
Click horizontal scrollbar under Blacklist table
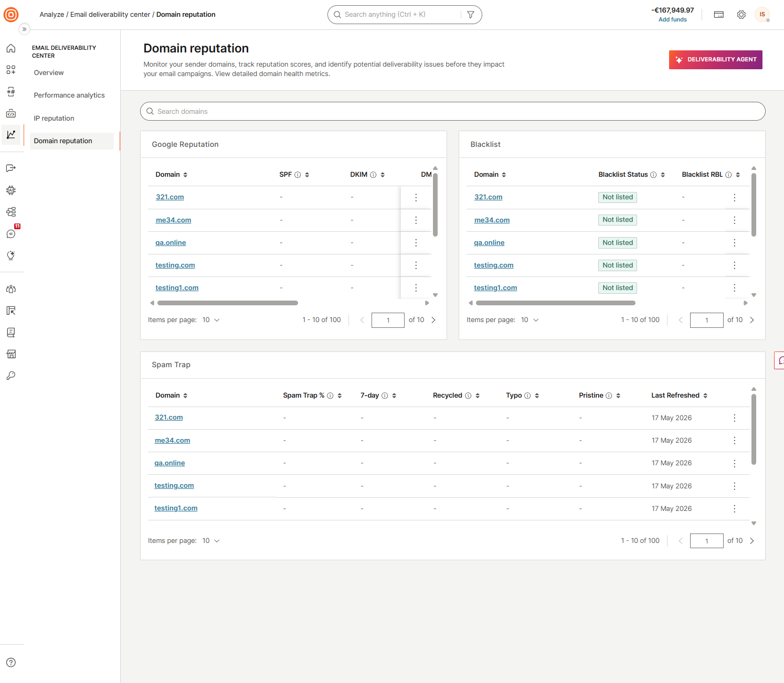pyautogui.click(x=556, y=303)
